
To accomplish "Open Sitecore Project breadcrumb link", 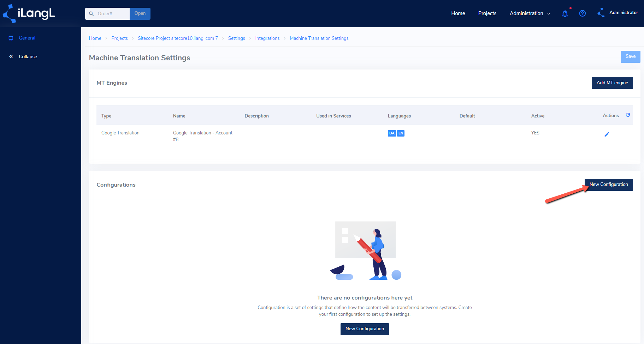I will coord(178,38).
